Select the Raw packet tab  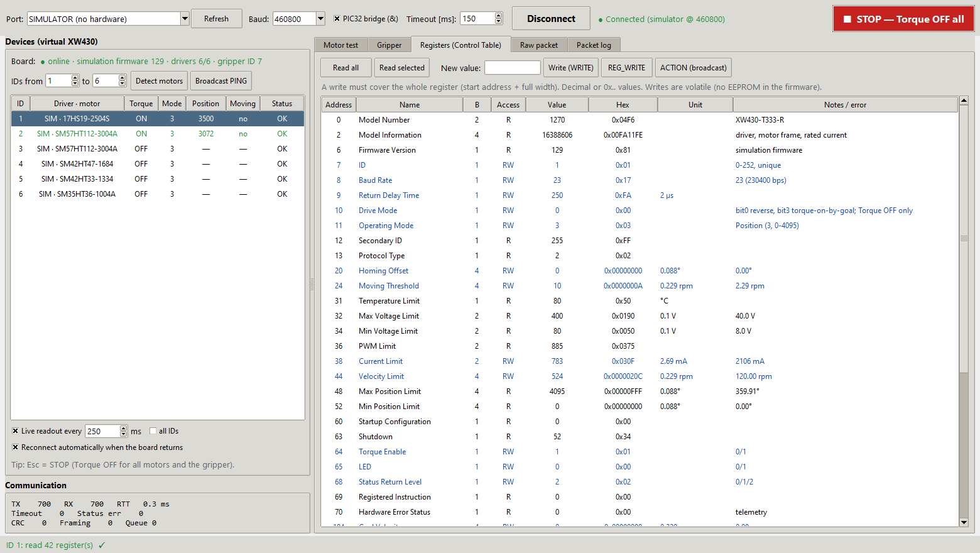tap(539, 45)
